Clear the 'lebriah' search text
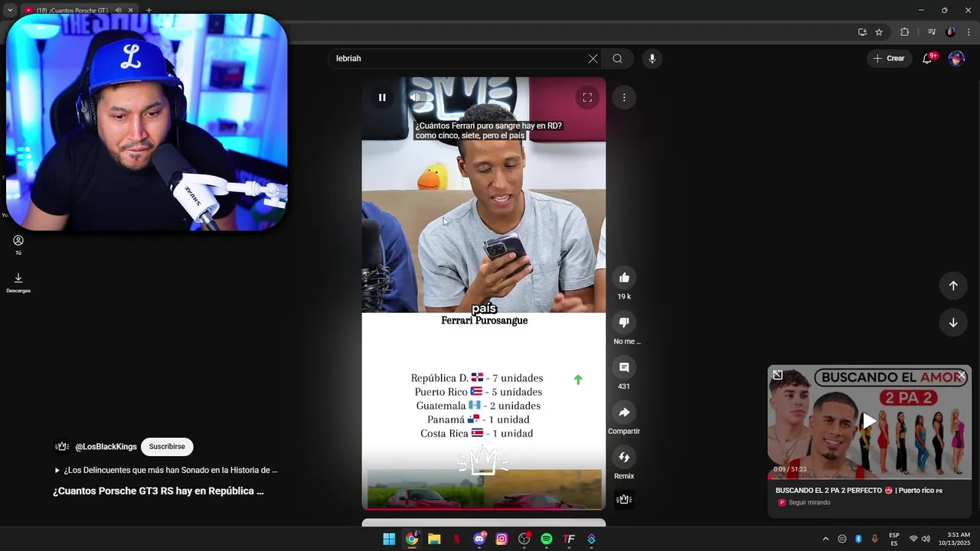Screen dimensions: 980x551 pos(593,58)
